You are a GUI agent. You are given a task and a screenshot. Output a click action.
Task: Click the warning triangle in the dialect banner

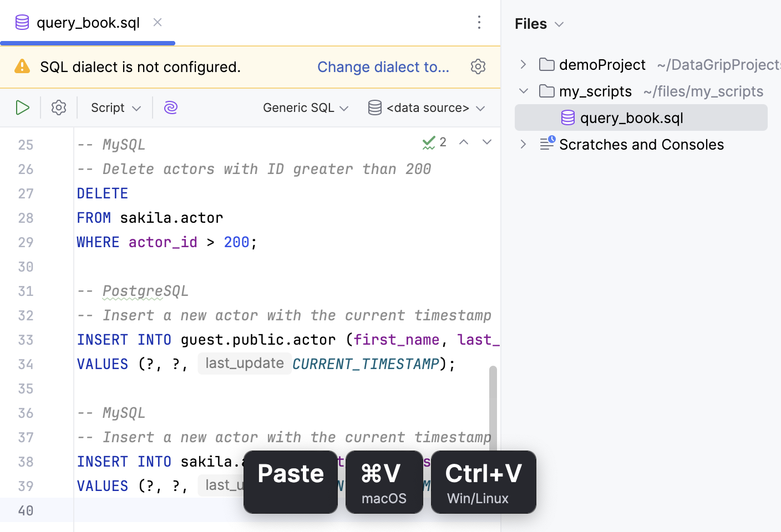22,66
